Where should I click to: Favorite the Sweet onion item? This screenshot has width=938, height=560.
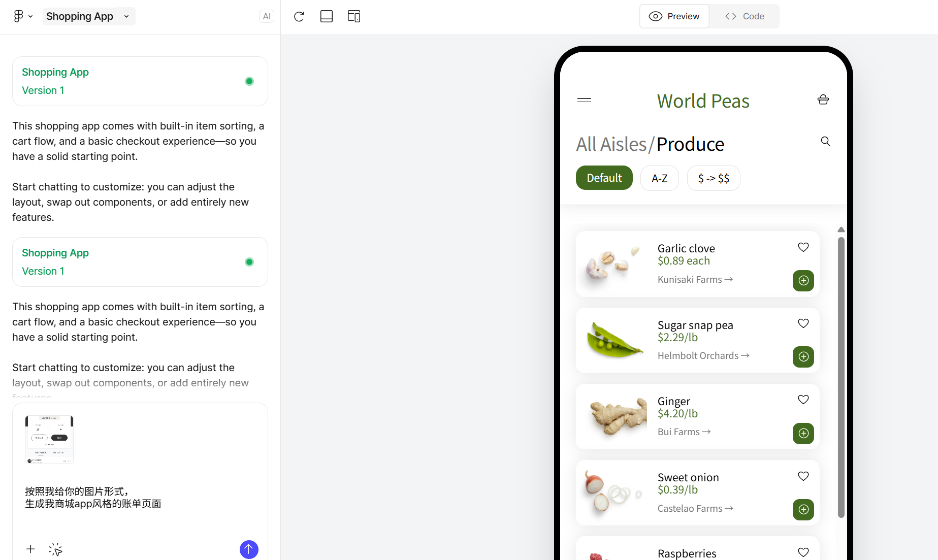tap(803, 476)
